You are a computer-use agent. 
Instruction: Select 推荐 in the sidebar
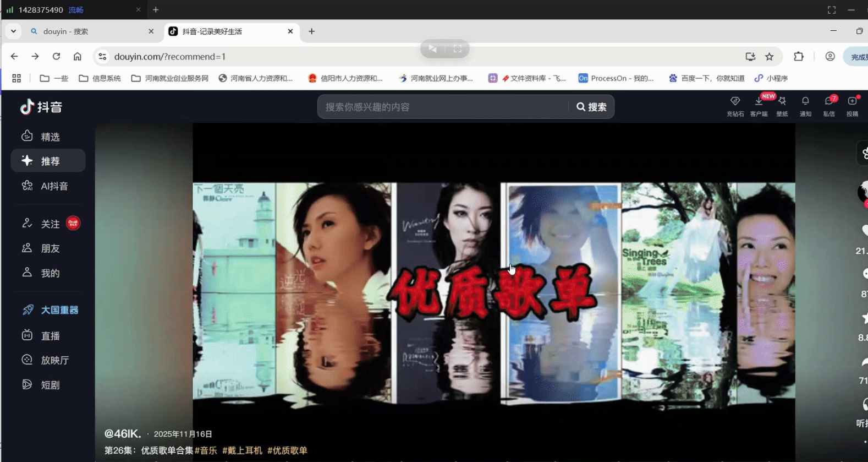coord(48,161)
